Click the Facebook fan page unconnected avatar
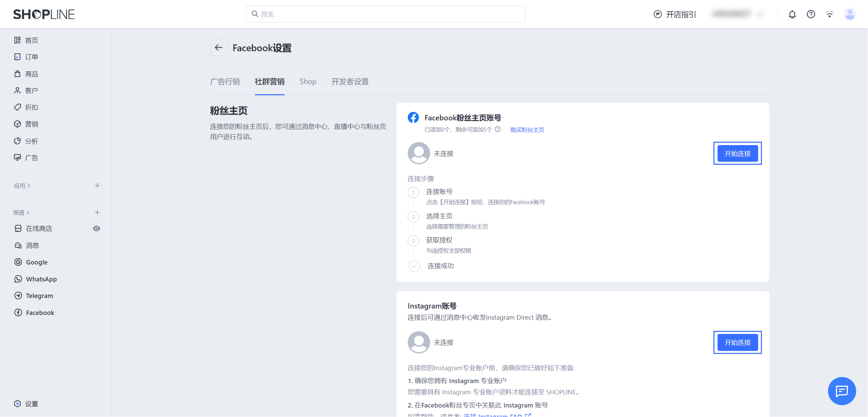Image resolution: width=868 pixels, height=417 pixels. 419,153
